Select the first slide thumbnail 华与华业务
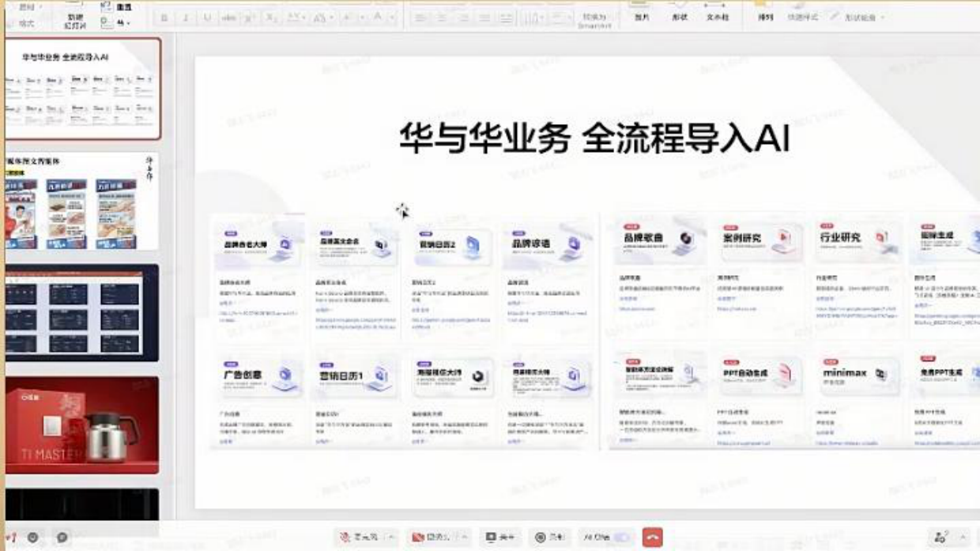The image size is (980, 551). click(x=81, y=89)
